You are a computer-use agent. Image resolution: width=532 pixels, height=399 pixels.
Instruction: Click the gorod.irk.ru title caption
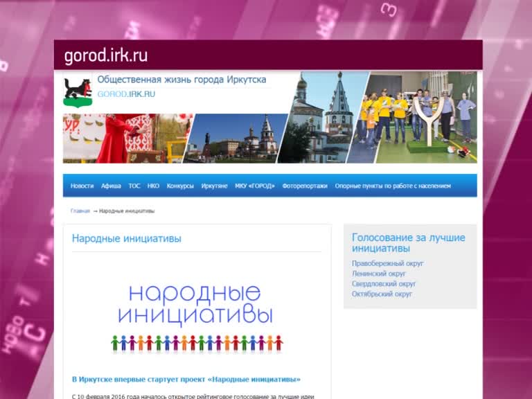(x=106, y=55)
